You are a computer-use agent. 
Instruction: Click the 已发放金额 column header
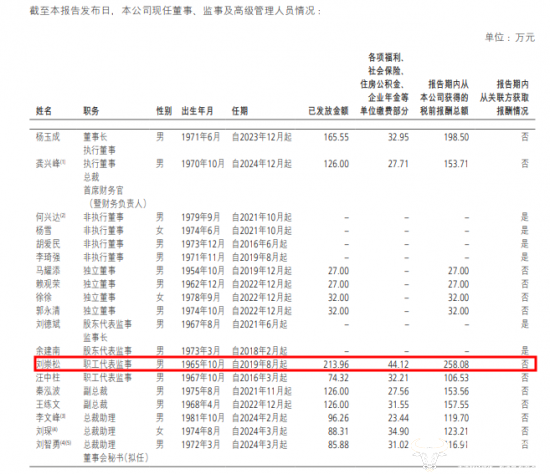[x=328, y=111]
